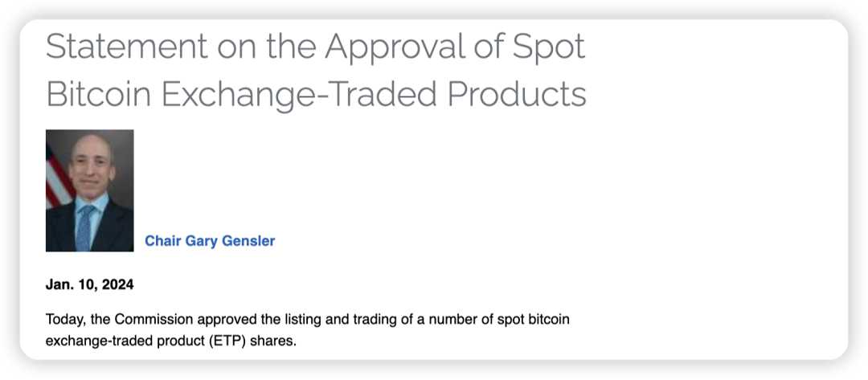The height and width of the screenshot is (380, 868).
Task: Click the Jan. 10, 2024 date
Action: pos(90,285)
